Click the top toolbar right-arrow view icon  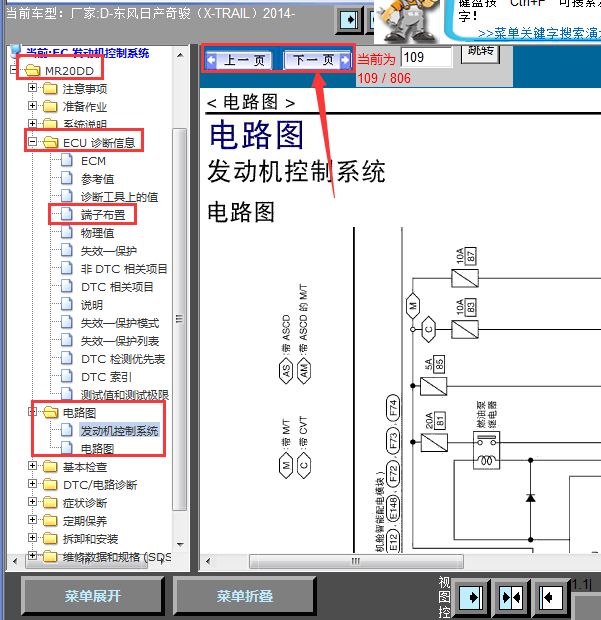pos(348,19)
